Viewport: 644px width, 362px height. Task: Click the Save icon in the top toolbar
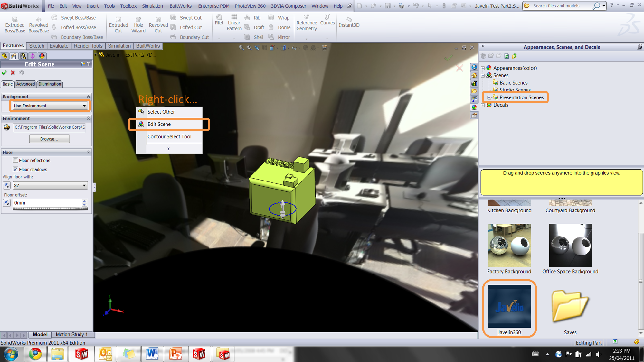(388, 6)
